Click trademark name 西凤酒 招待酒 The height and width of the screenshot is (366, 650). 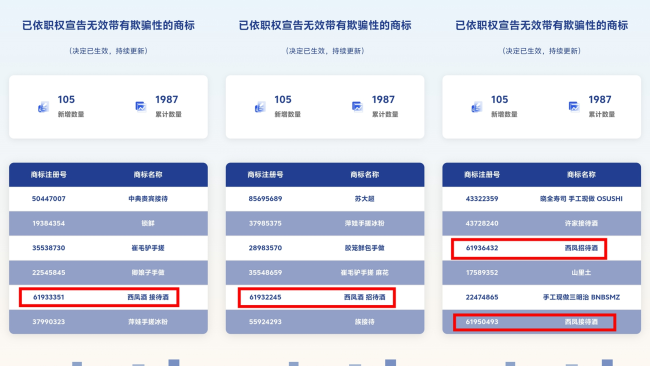pyautogui.click(x=364, y=297)
